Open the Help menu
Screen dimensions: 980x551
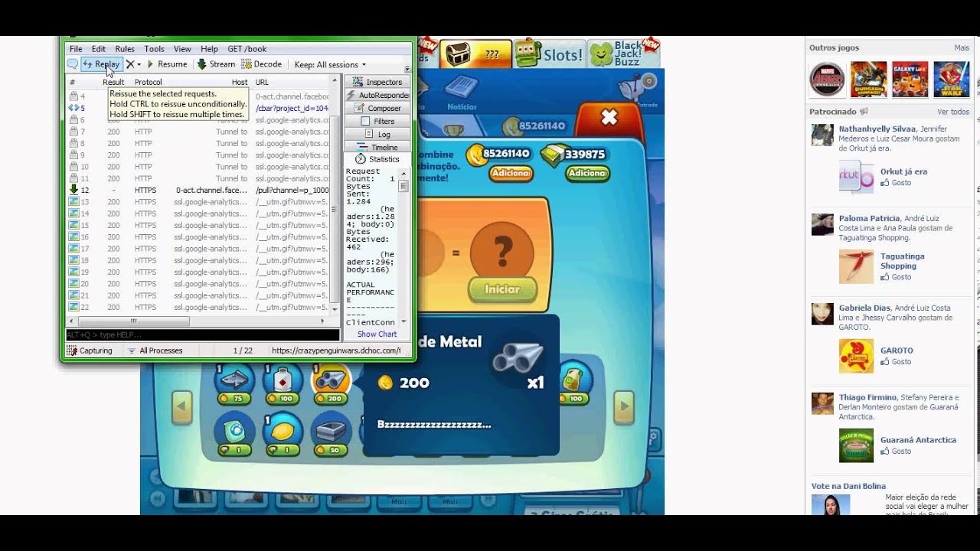coord(209,49)
